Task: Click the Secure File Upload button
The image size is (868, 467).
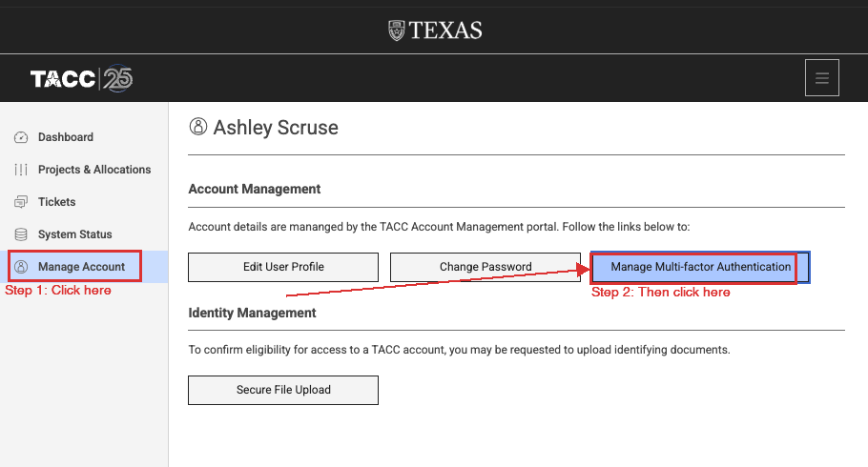Action: 283,390
